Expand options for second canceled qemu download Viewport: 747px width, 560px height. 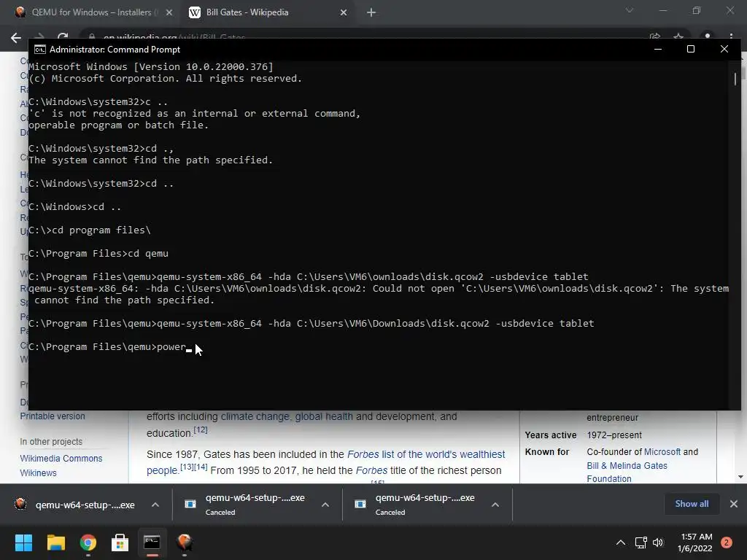tap(325, 505)
